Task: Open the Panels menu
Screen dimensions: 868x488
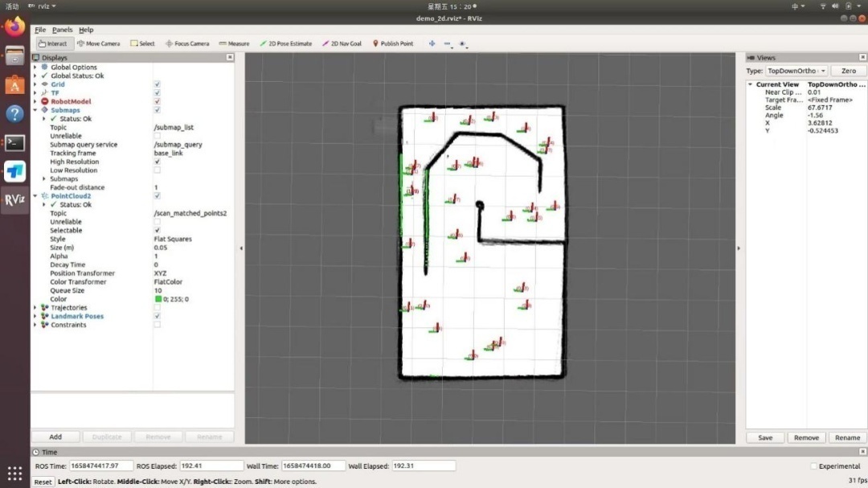Action: click(x=62, y=30)
